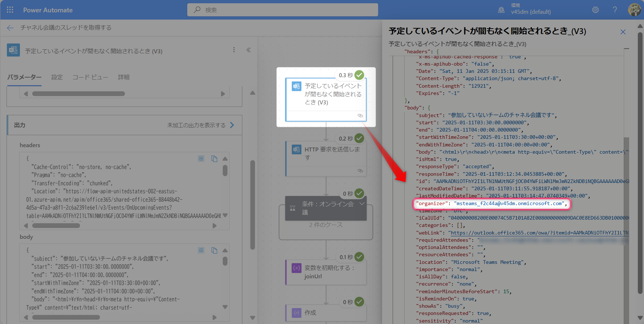Click 2 件のケース label
The width and height of the screenshot is (644, 324).
[x=326, y=225]
